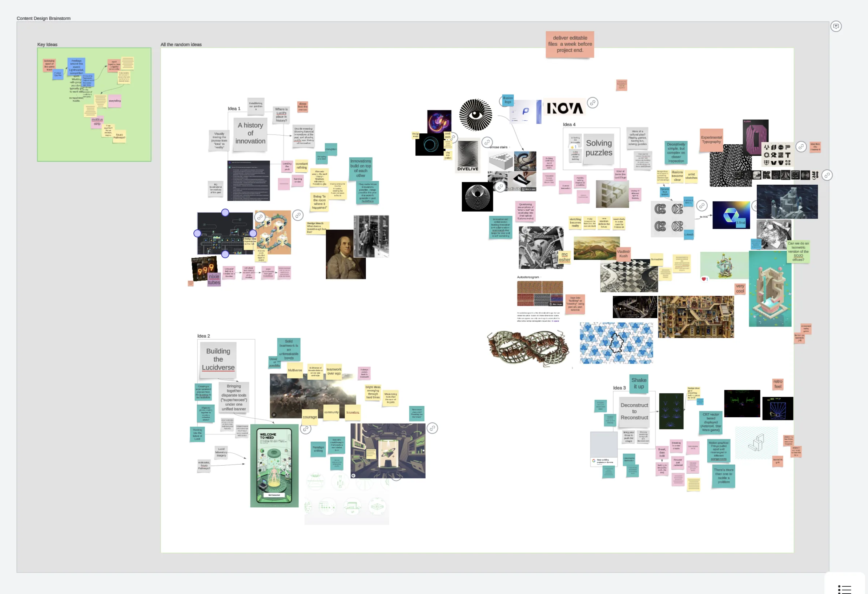Image resolution: width=868 pixels, height=594 pixels.
Task: Select the 'very cool' sticky note
Action: pyautogui.click(x=740, y=289)
